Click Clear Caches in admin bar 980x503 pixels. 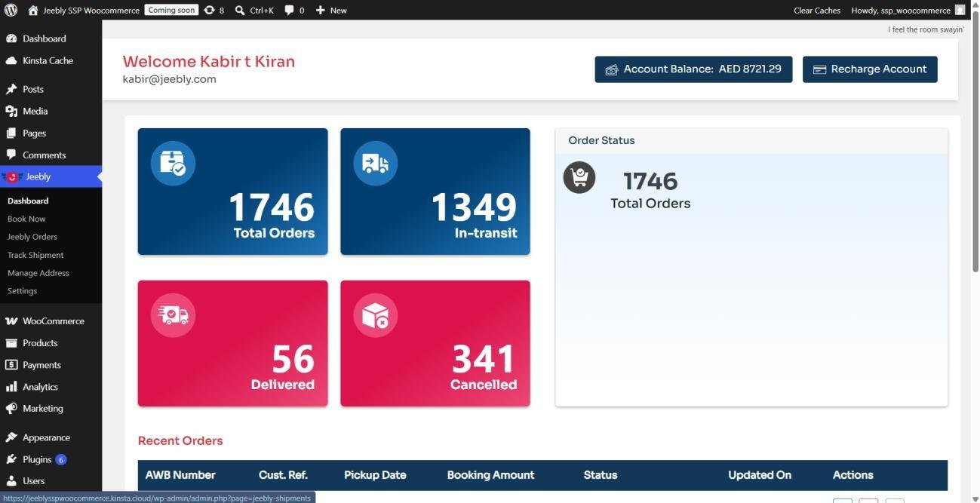817,10
